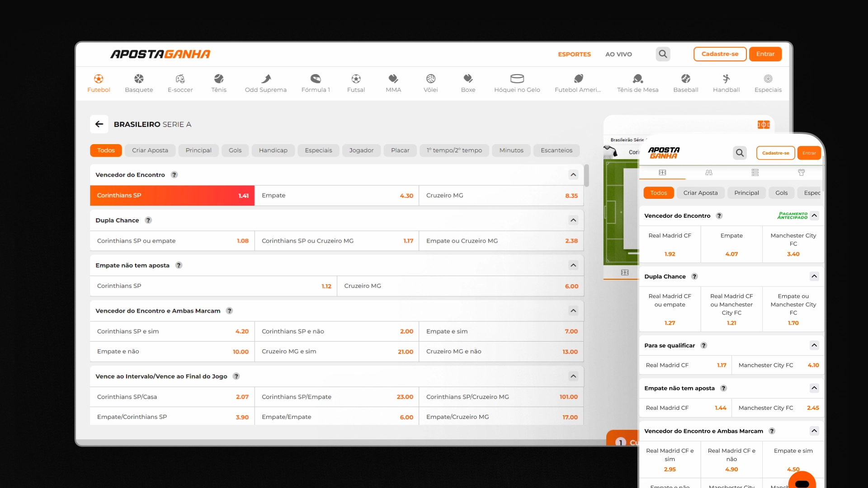Click the mobile search icon
This screenshot has width=868, height=488.
pyautogui.click(x=740, y=153)
